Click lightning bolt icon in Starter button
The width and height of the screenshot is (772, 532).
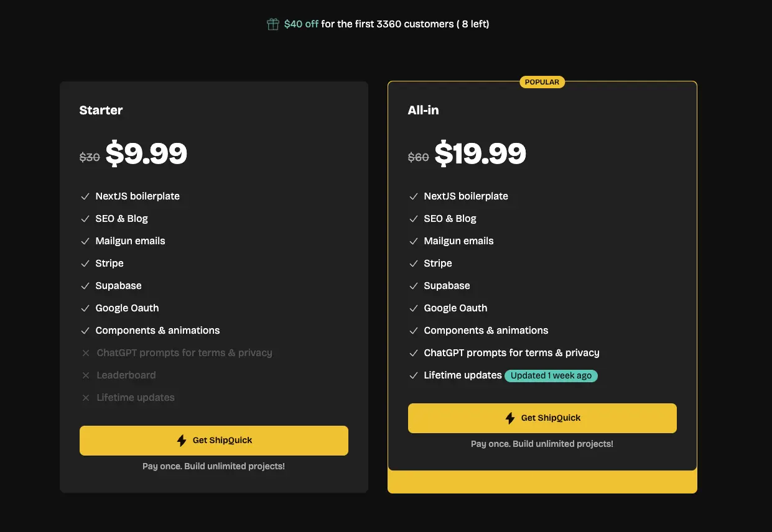(x=182, y=441)
